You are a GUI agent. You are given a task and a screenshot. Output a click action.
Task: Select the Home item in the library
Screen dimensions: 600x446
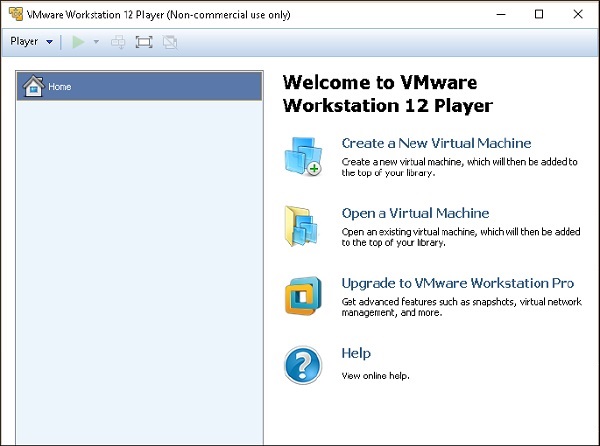point(140,86)
